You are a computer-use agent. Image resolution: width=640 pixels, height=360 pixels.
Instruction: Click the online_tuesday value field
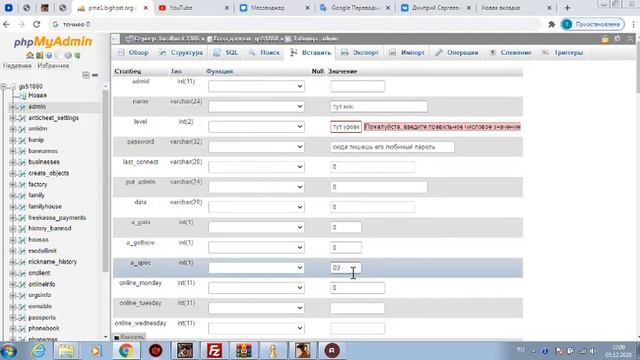[x=358, y=308]
